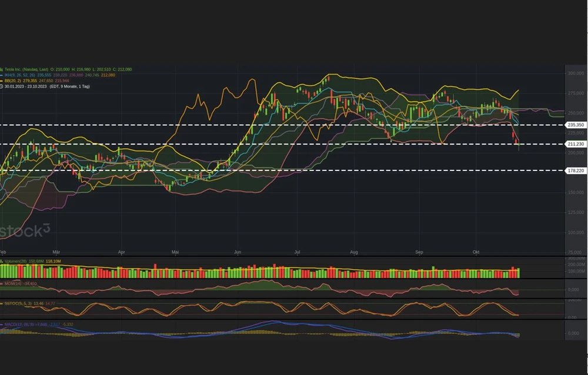Click the clock icon beside the date range
This screenshot has width=588, height=375.
point(2,86)
